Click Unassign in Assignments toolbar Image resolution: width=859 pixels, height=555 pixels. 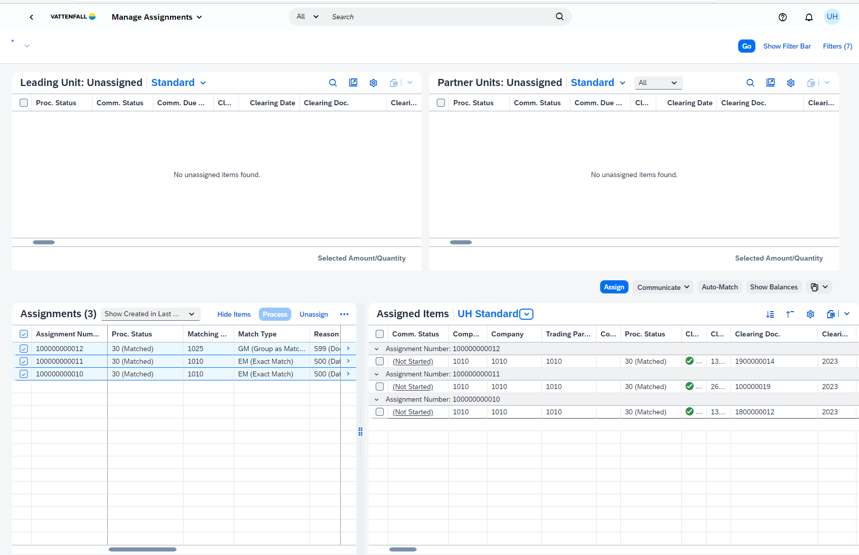coord(313,314)
